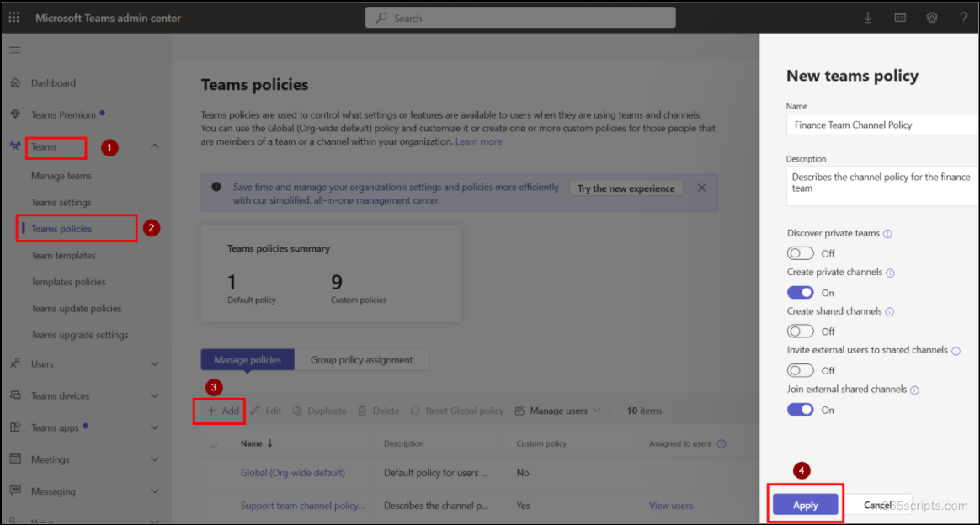
Task: Open Team templates in sidebar
Action: [x=63, y=255]
